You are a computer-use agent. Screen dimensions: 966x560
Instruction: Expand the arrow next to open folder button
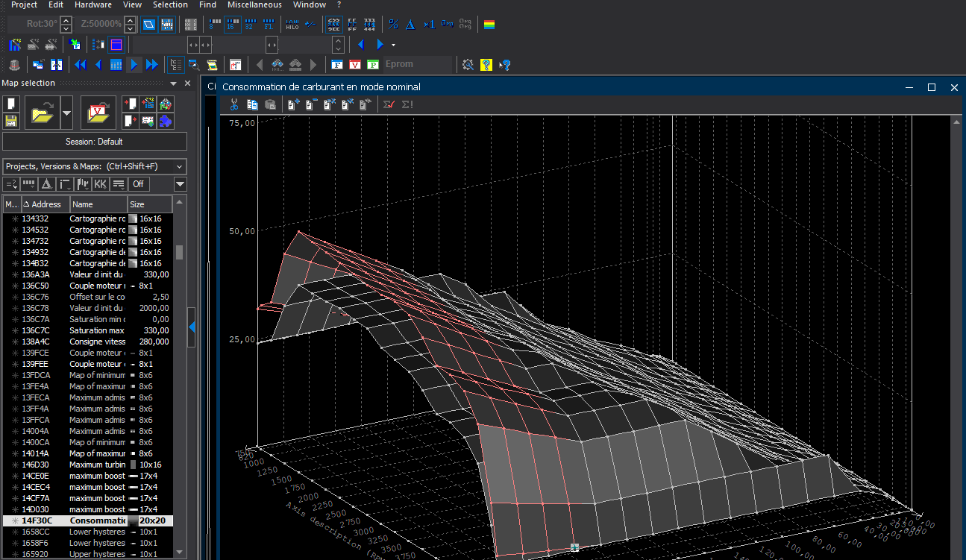pyautogui.click(x=67, y=113)
